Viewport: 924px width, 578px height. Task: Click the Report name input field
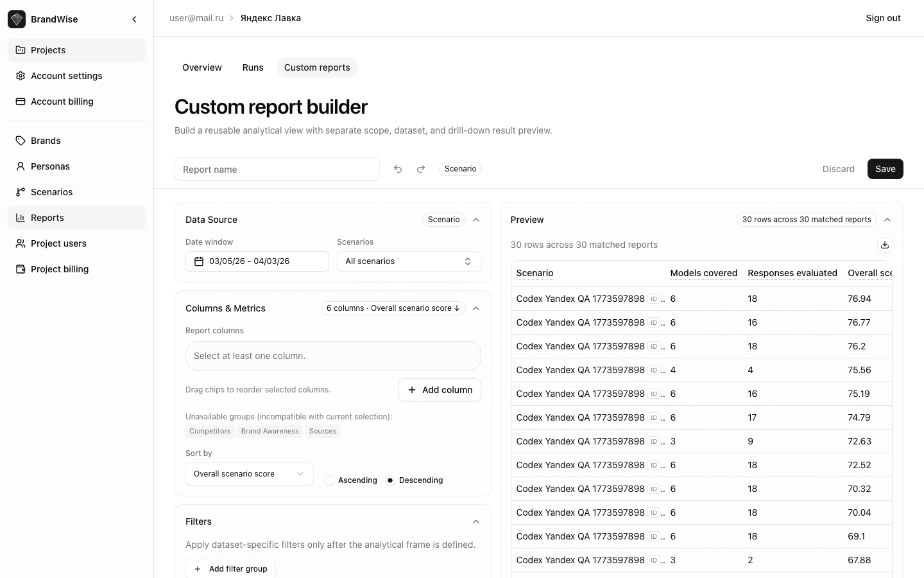pos(277,169)
